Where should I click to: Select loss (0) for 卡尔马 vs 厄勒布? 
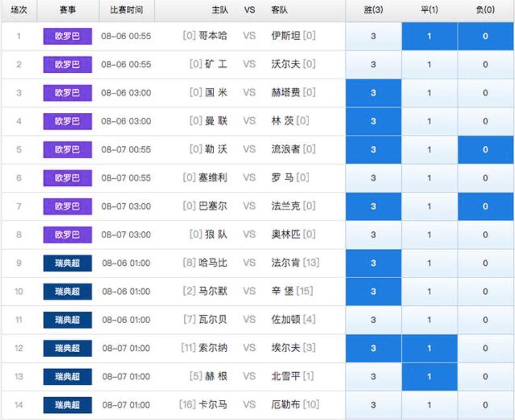pyautogui.click(x=486, y=405)
